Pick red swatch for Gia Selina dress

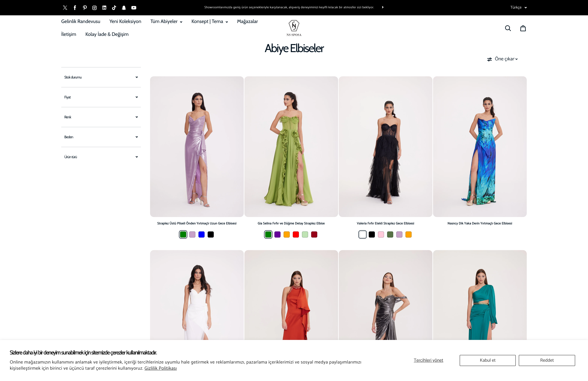point(296,234)
